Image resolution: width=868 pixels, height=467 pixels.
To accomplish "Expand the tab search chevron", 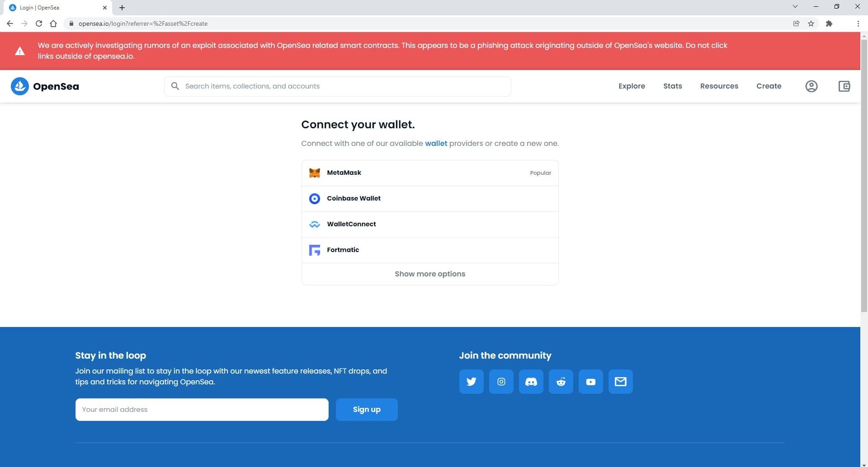I will coord(795,6).
